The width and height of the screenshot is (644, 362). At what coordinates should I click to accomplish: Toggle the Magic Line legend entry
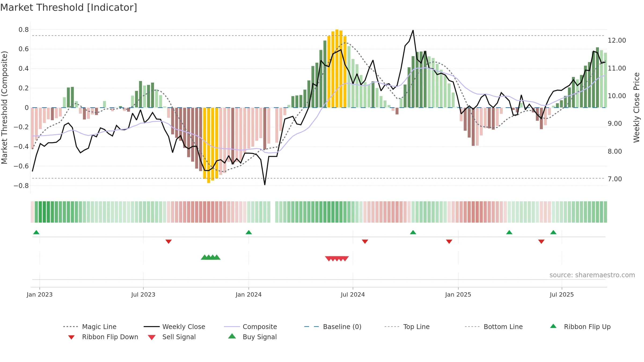coord(90,327)
